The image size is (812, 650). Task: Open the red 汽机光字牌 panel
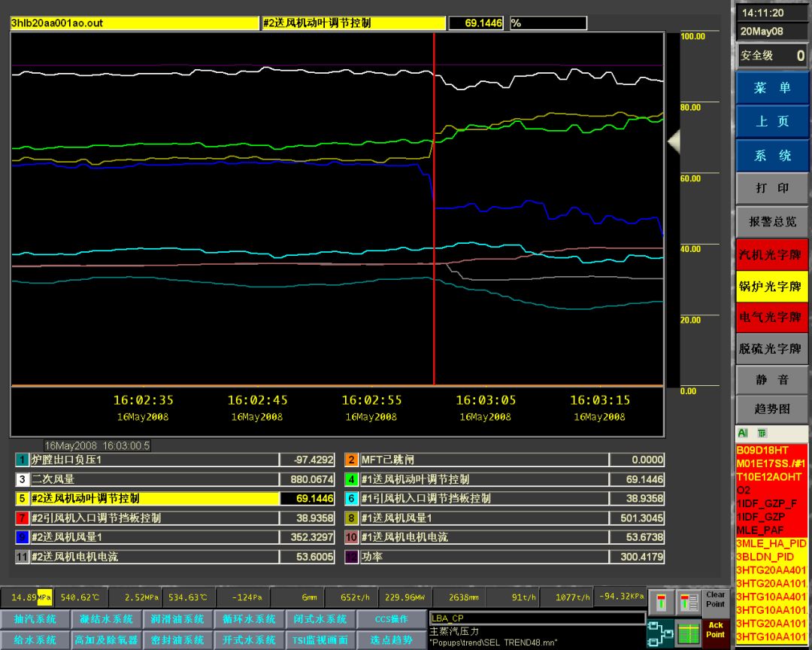[771, 254]
